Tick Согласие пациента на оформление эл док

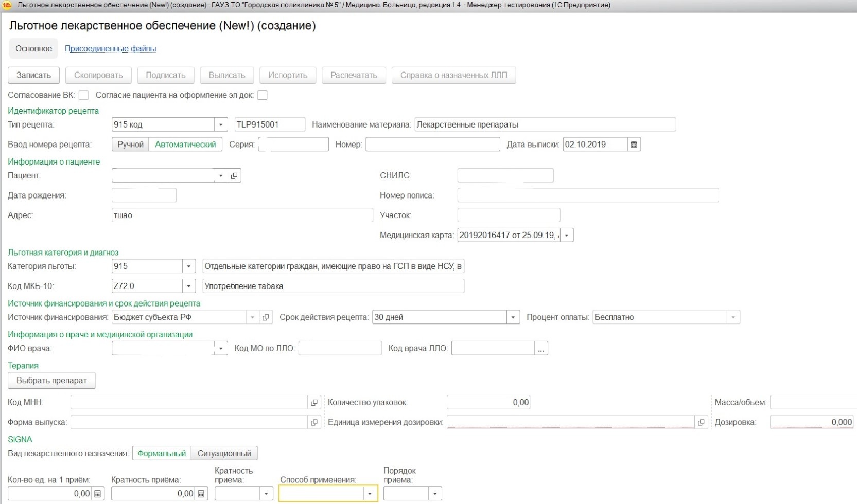point(263,95)
